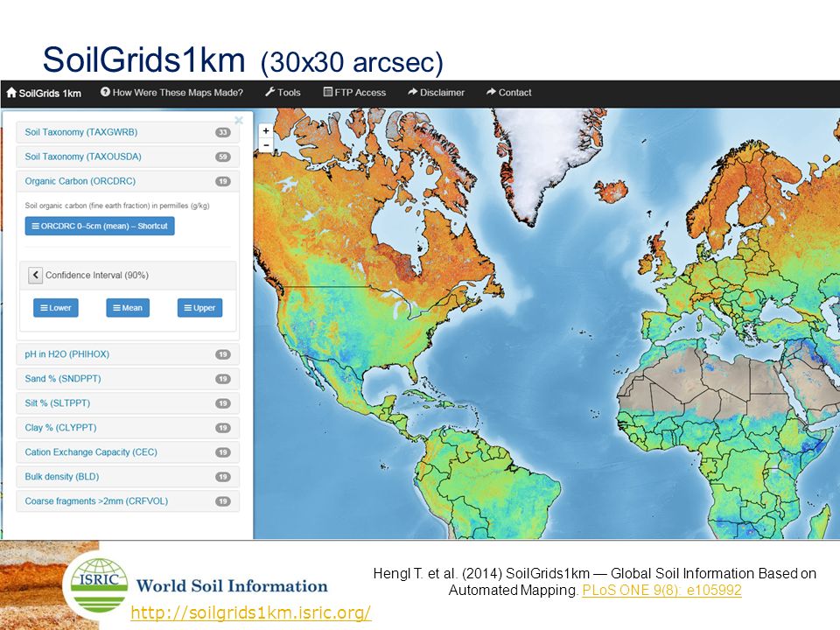This screenshot has width=840, height=630.
Task: Open PLoS ONE 9(8): e105992 link
Action: point(661,591)
